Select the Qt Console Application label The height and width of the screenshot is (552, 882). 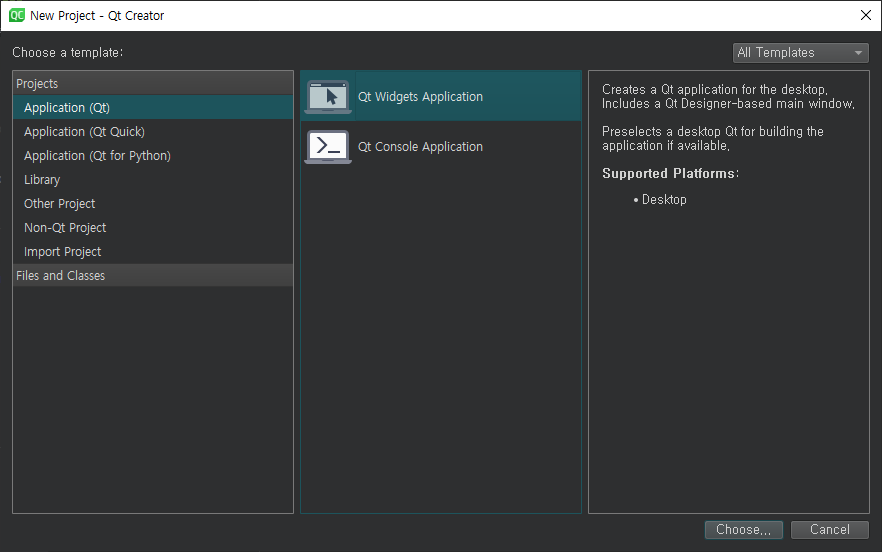pyautogui.click(x=420, y=147)
